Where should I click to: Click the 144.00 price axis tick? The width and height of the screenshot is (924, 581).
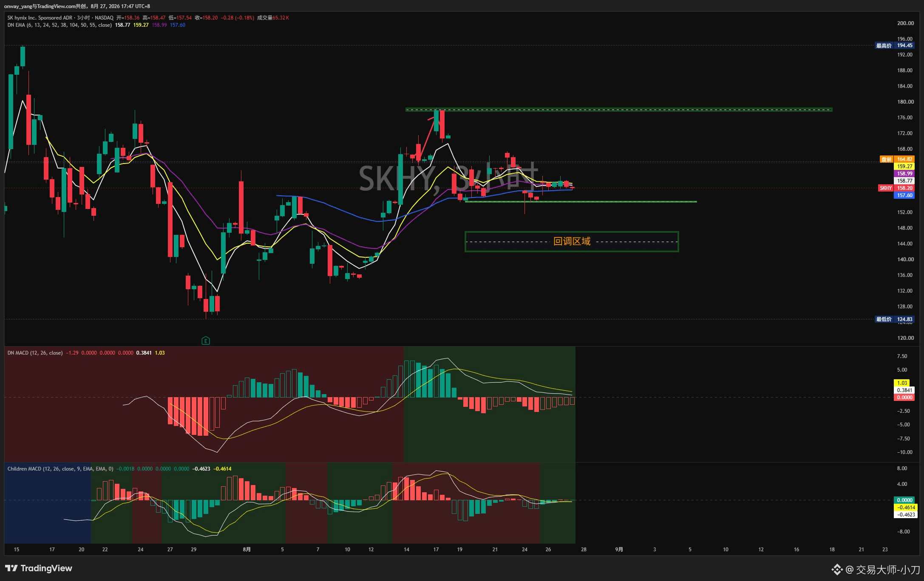(905, 244)
